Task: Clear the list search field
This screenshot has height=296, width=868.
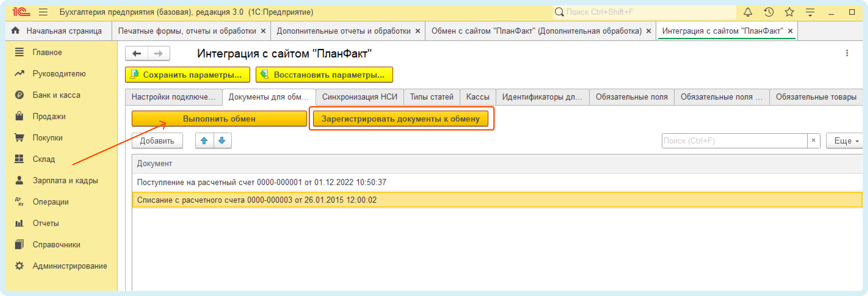Action: (813, 141)
